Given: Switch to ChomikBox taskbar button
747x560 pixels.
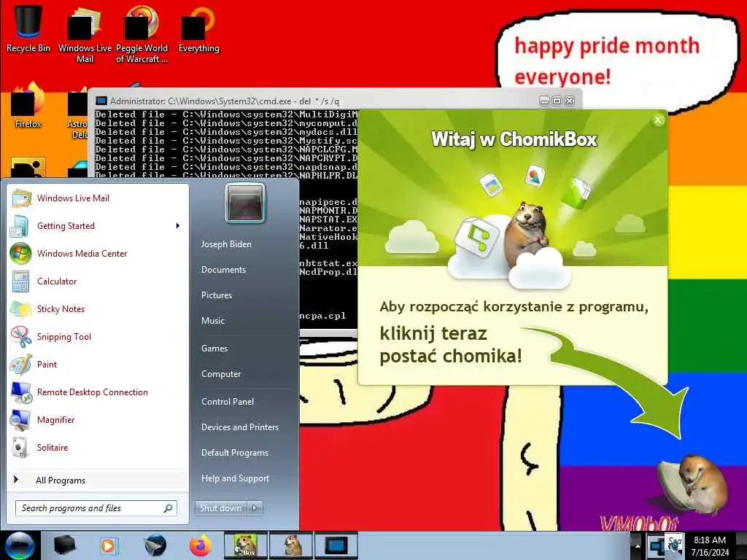Looking at the screenshot, I should point(246,545).
